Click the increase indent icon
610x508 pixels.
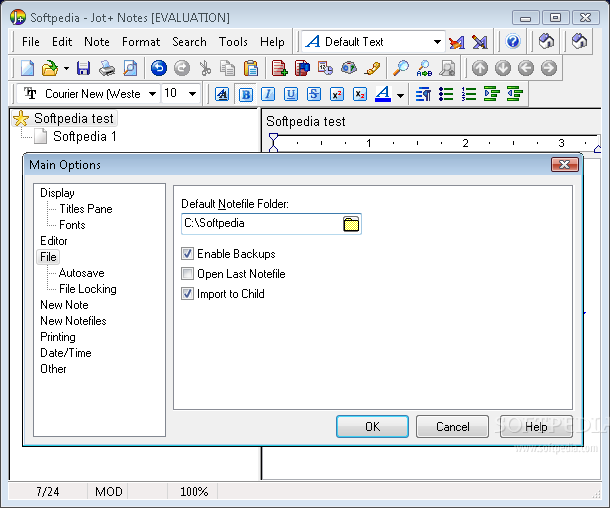pos(492,94)
